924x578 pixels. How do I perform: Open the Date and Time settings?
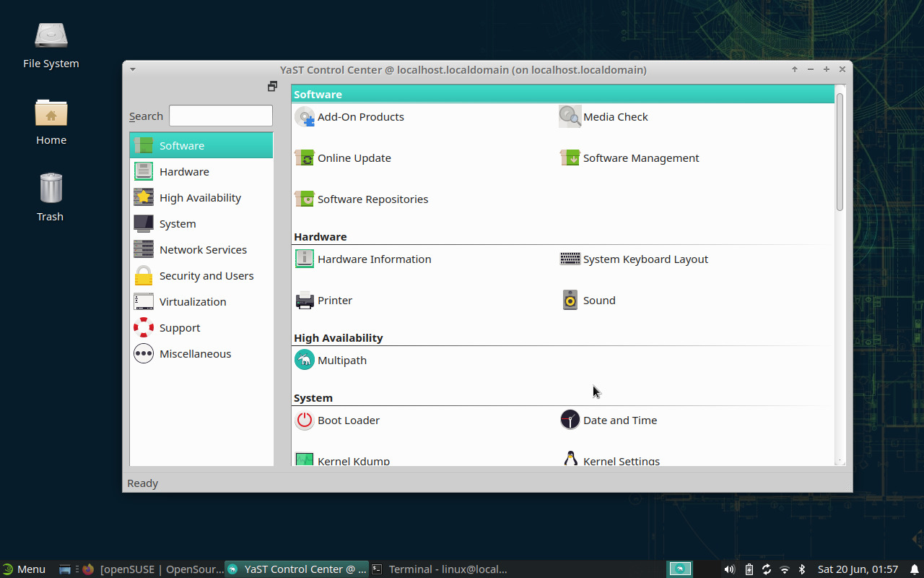click(619, 420)
